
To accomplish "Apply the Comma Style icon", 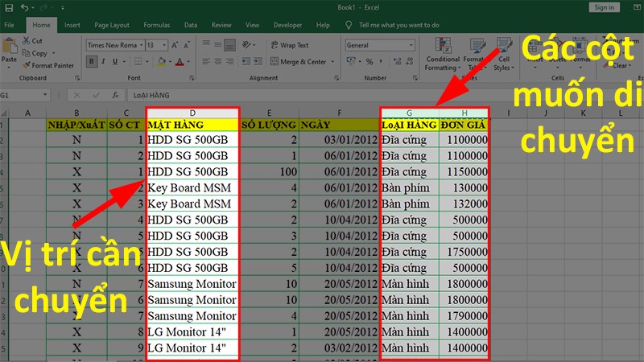I will pos(381,62).
